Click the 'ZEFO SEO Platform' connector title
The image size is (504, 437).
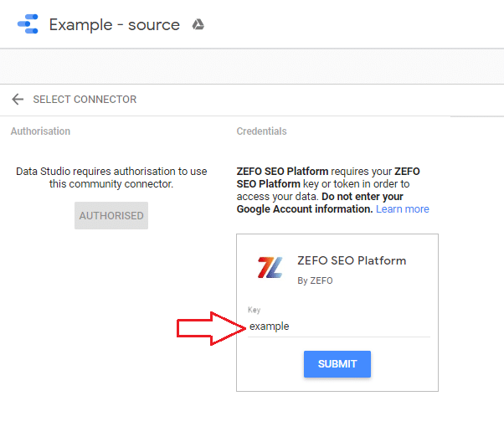coord(352,260)
